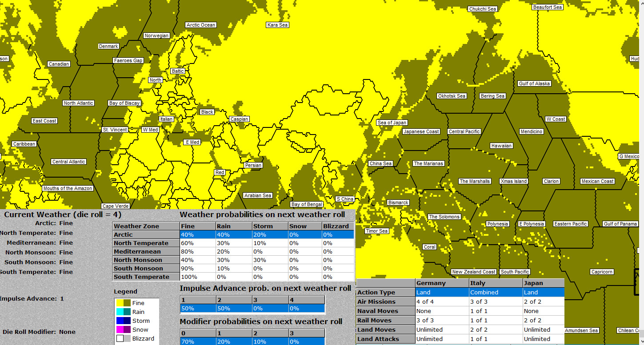Click the North Temperate zone row header

[x=146, y=243]
